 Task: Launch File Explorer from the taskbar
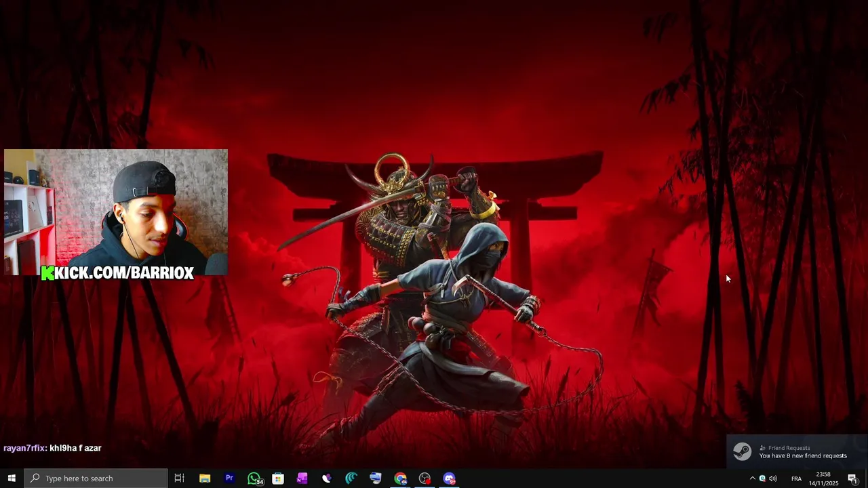[205, 479]
